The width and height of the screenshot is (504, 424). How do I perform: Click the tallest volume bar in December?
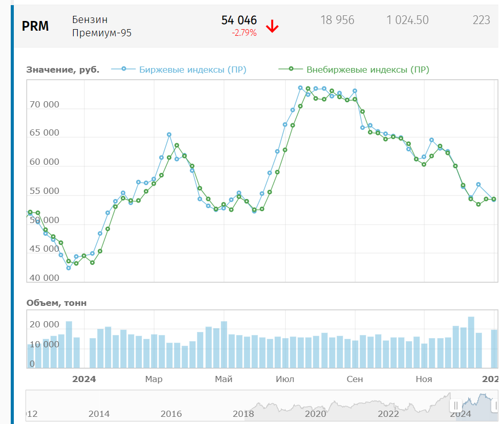(471, 342)
